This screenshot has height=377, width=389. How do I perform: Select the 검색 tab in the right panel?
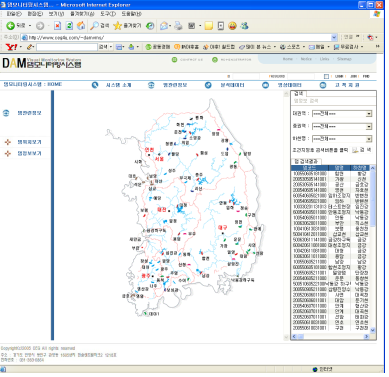coord(299,94)
